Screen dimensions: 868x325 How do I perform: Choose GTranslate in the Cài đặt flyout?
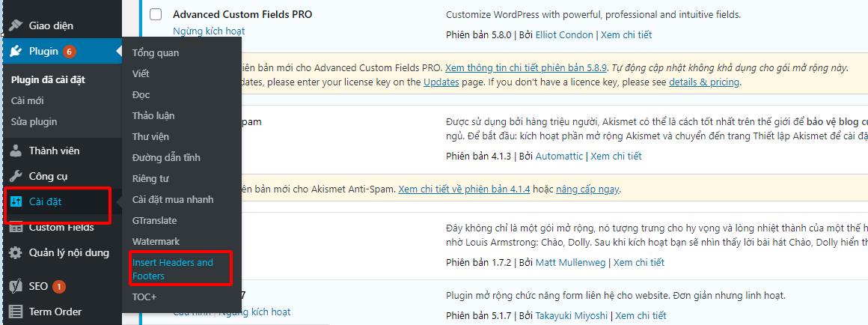[155, 220]
